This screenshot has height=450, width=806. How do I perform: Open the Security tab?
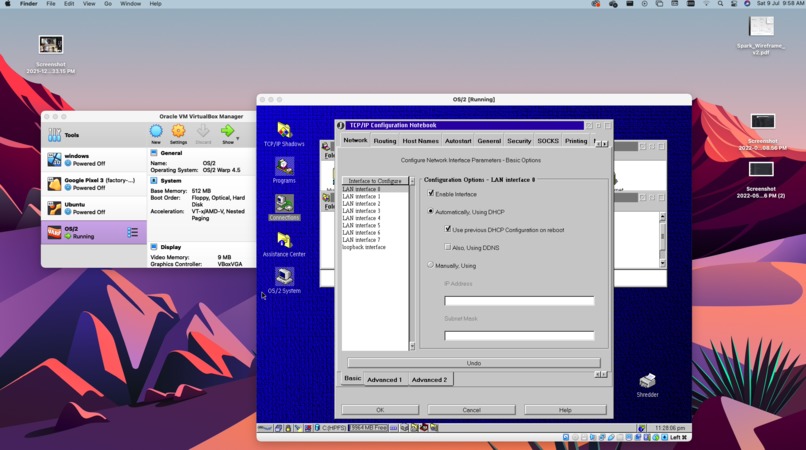[519, 141]
